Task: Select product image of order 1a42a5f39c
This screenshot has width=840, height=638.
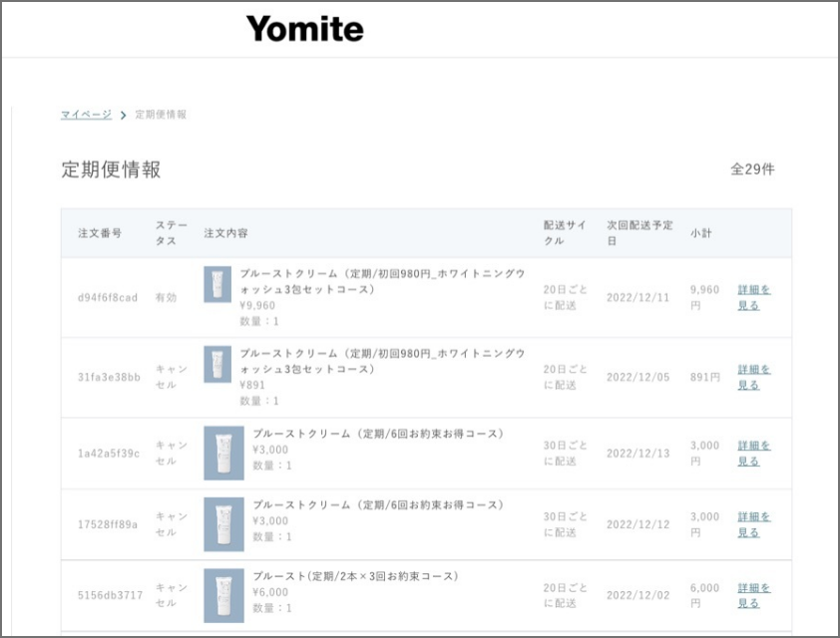Action: tap(223, 454)
